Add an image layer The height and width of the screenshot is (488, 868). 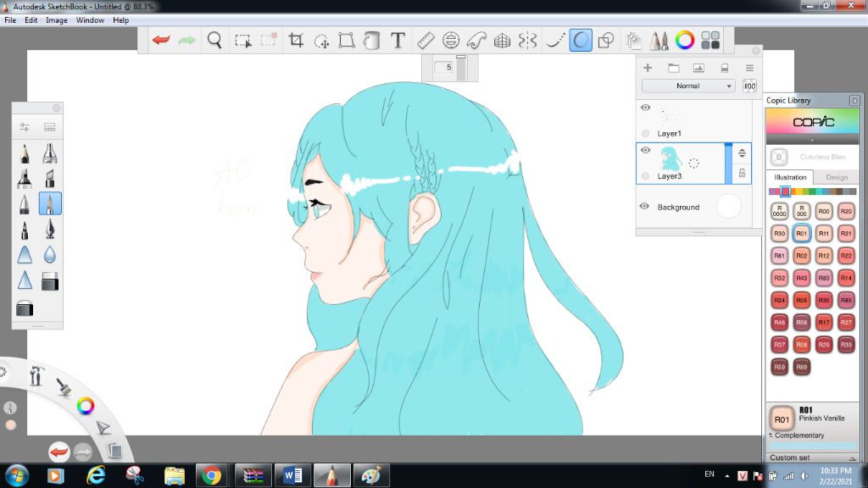coord(698,68)
